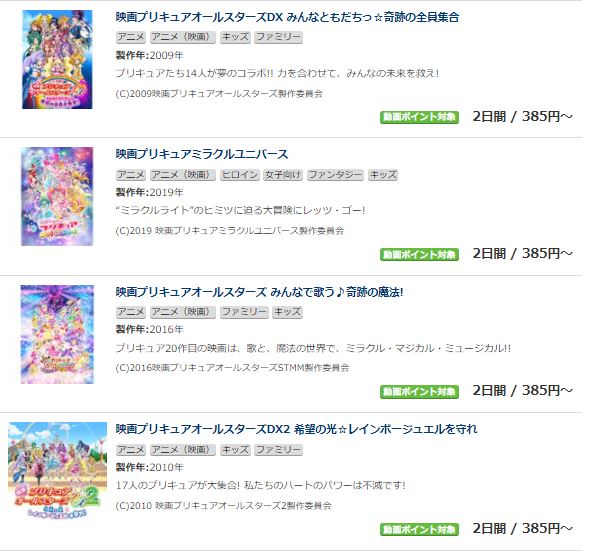Screen dimensions: 590x551
Task: Select the アニメ（映画） tag under the 2016 movie
Action: [183, 312]
